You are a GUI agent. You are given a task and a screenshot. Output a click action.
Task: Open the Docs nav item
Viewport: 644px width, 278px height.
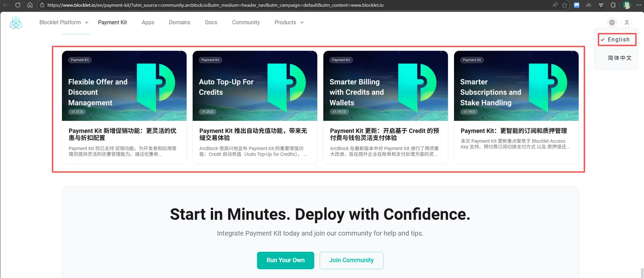pos(211,23)
